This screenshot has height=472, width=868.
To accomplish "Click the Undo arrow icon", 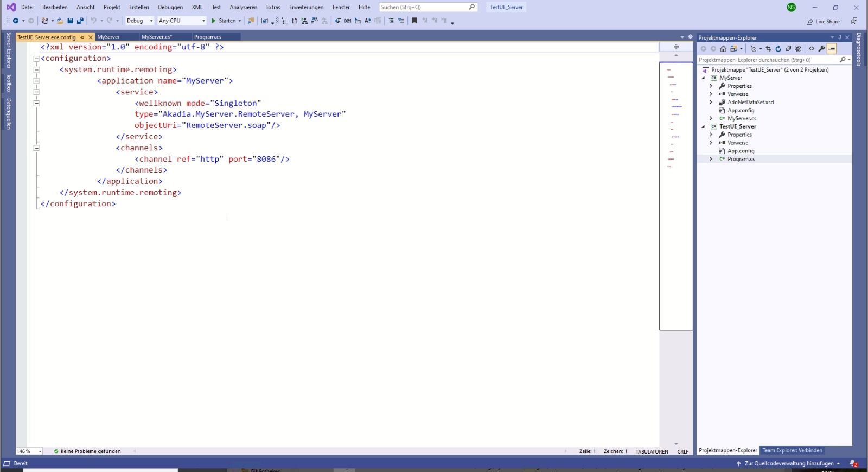I will point(93,21).
